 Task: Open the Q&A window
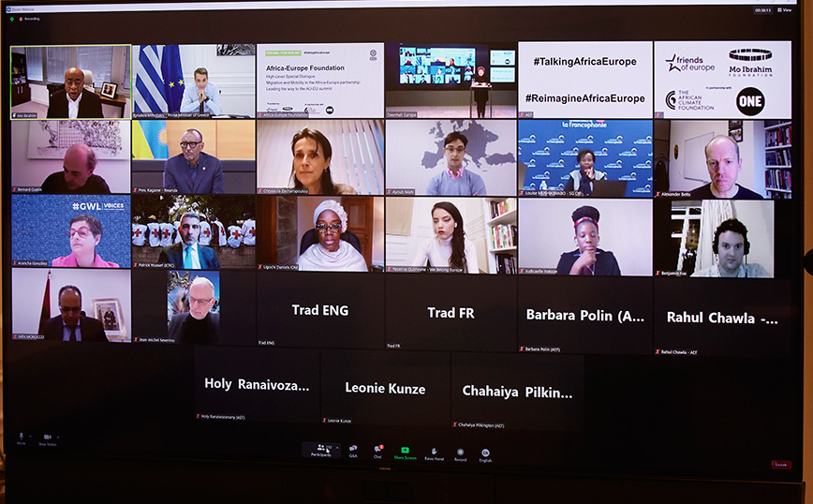(x=353, y=450)
